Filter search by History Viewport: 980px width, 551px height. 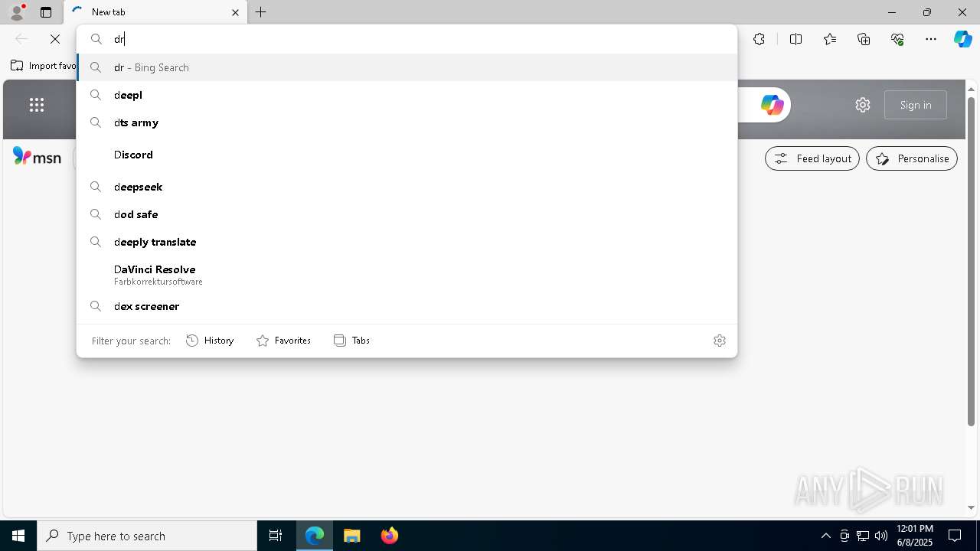coord(210,341)
